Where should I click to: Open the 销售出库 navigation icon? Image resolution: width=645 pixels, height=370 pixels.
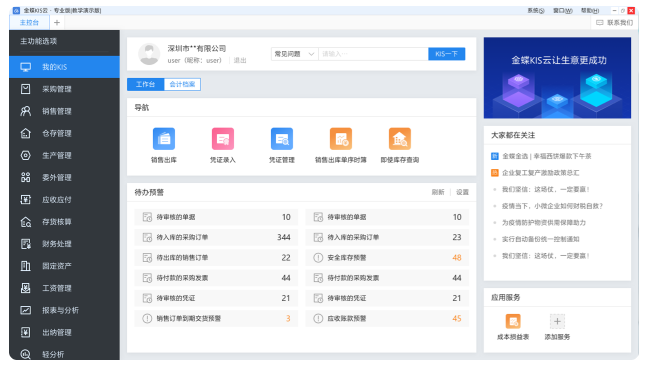164,139
